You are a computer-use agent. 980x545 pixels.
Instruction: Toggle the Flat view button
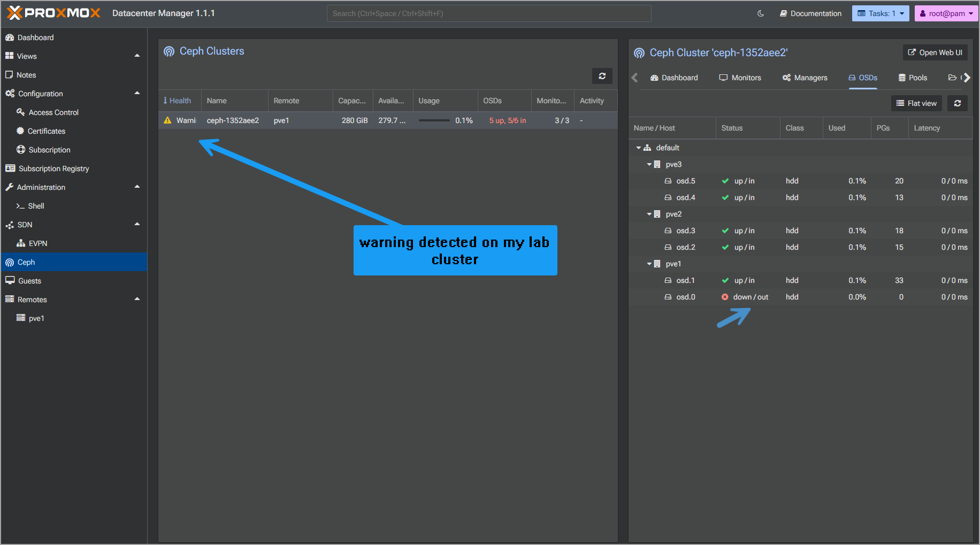click(916, 103)
